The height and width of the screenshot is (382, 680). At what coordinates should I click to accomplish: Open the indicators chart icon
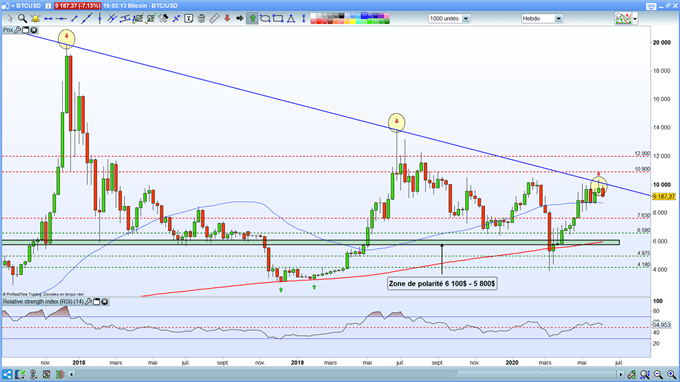pos(623,19)
